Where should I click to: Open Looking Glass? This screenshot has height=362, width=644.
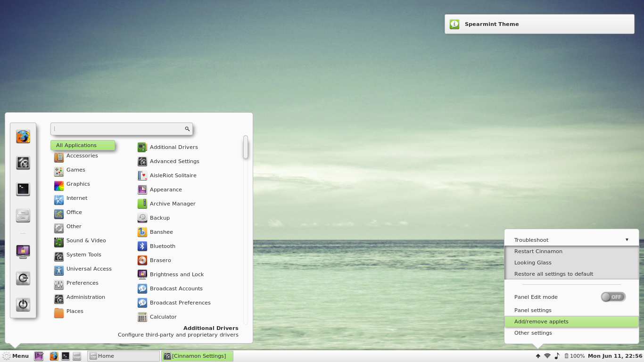click(571, 263)
